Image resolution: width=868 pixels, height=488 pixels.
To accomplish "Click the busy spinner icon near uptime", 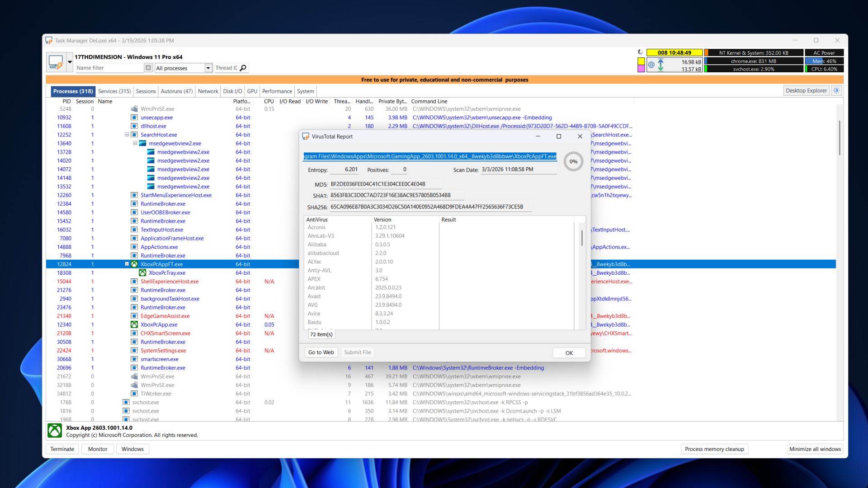I will click(640, 52).
